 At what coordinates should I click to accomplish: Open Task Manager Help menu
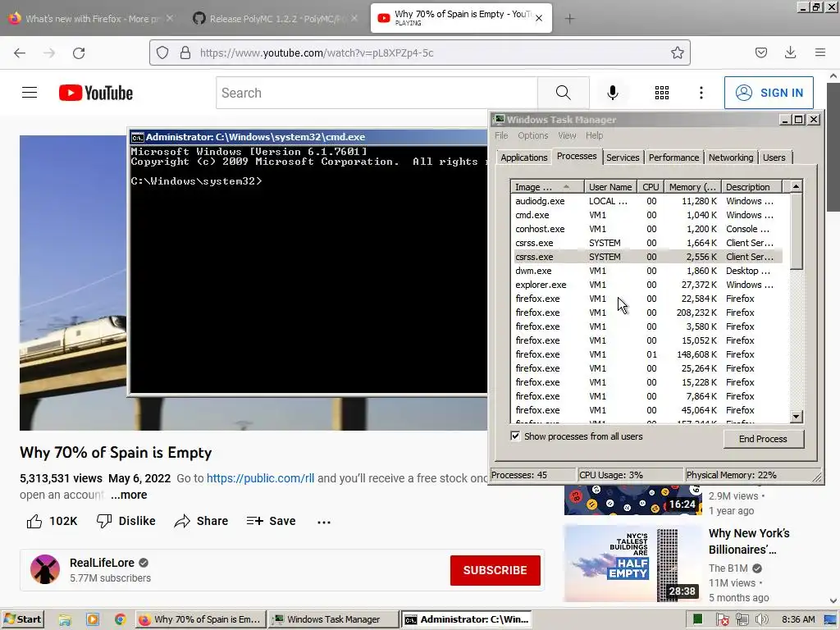coord(594,135)
